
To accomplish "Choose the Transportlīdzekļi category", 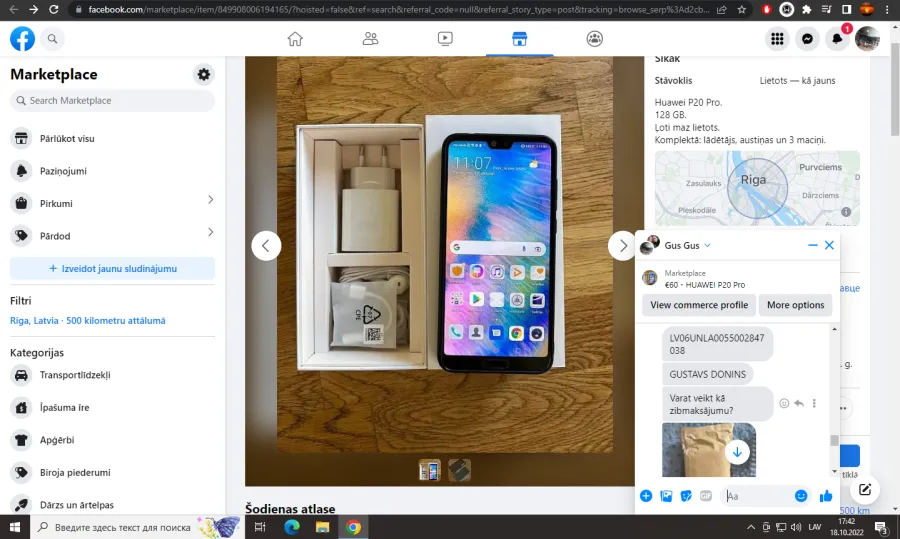I will (x=112, y=375).
